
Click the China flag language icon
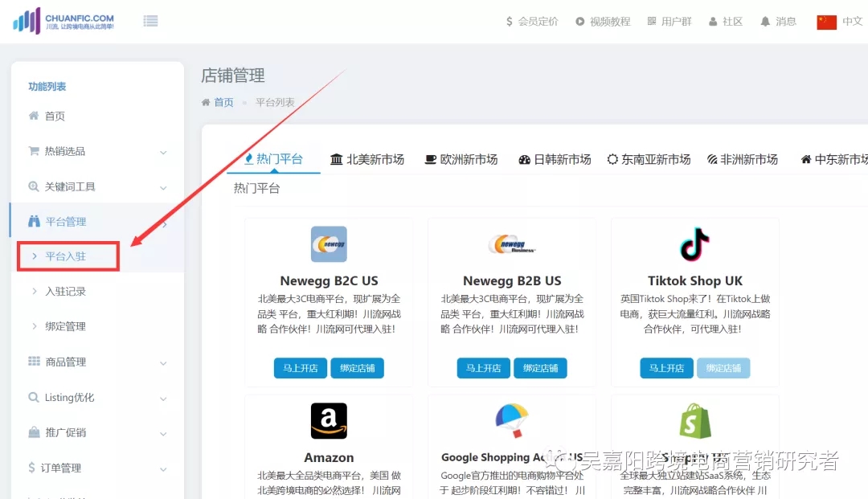point(826,22)
